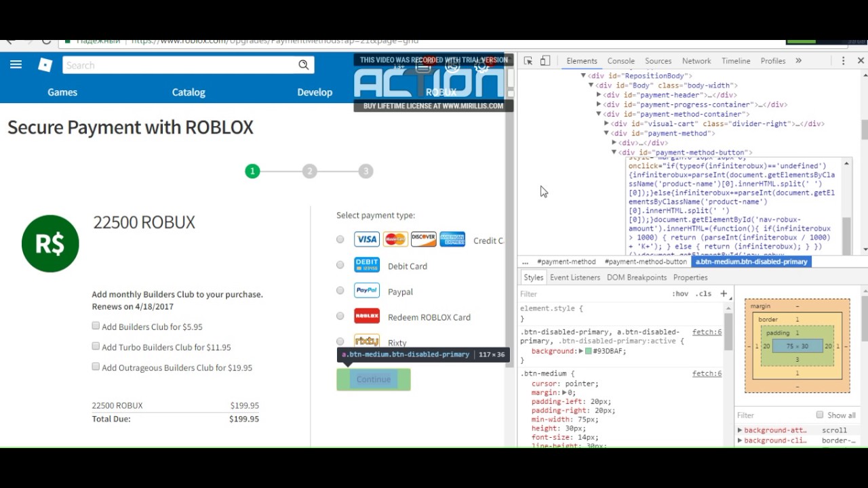Open DevTools three-dot customize menu
The image size is (868, 488).
coord(844,60)
